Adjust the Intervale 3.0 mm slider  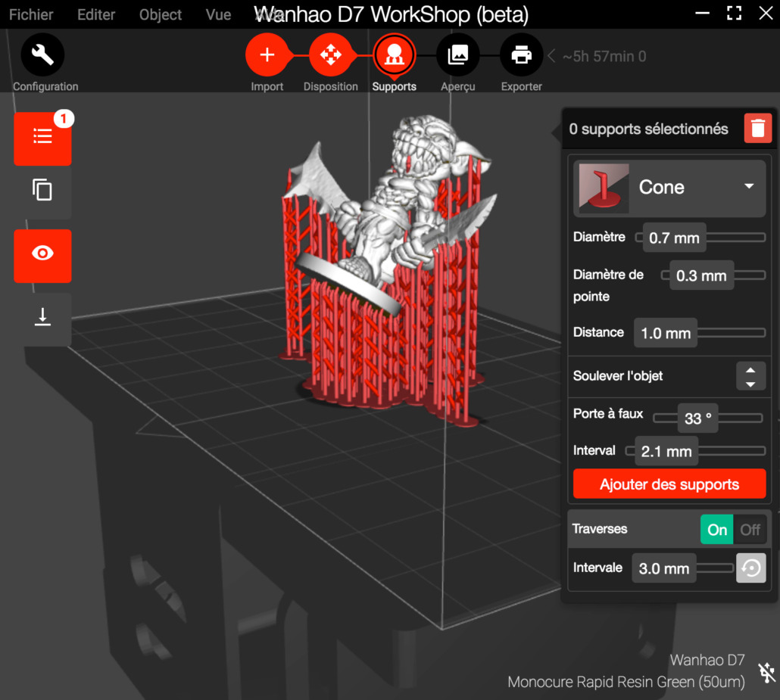[683, 568]
